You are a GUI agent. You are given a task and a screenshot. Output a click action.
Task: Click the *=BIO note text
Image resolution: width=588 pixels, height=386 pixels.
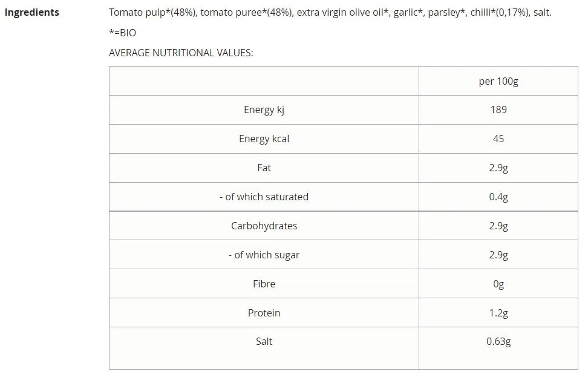[x=123, y=33]
